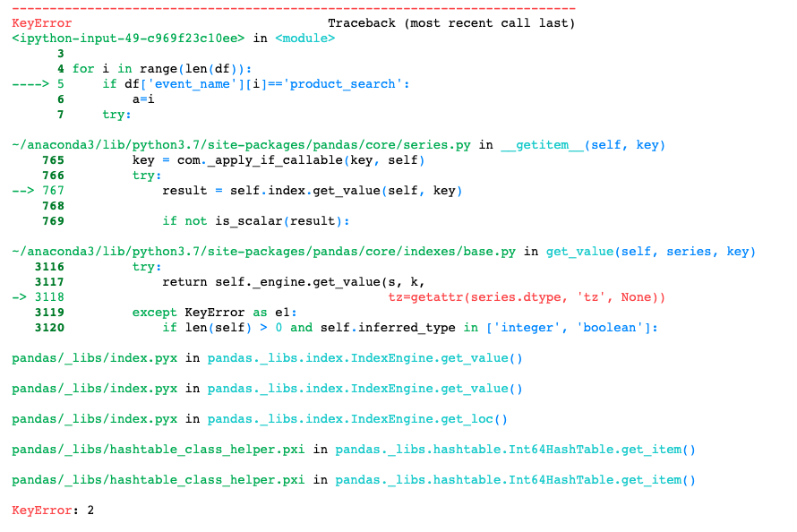
Task: Click the 'Traceback (most recent call last)' text
Action: click(x=451, y=23)
